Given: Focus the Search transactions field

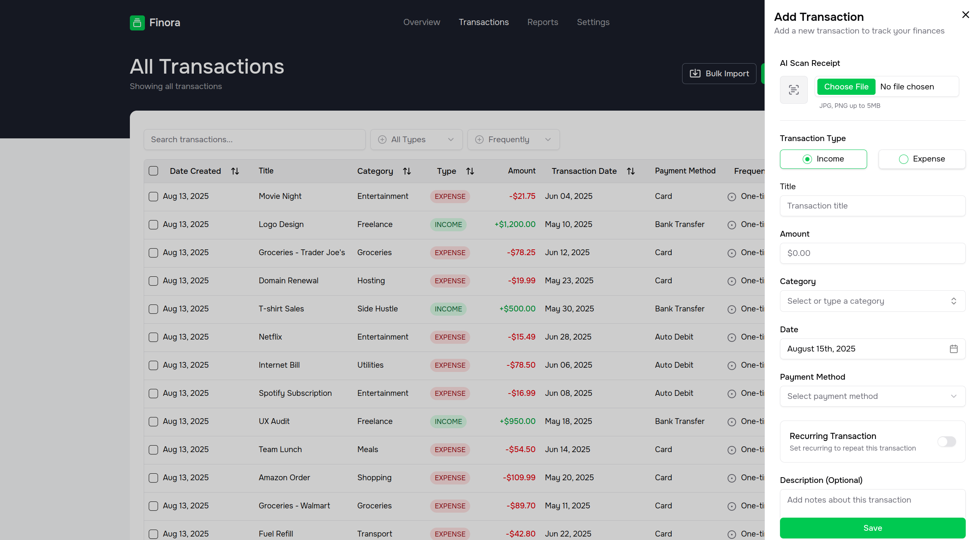Looking at the screenshot, I should click(x=254, y=140).
